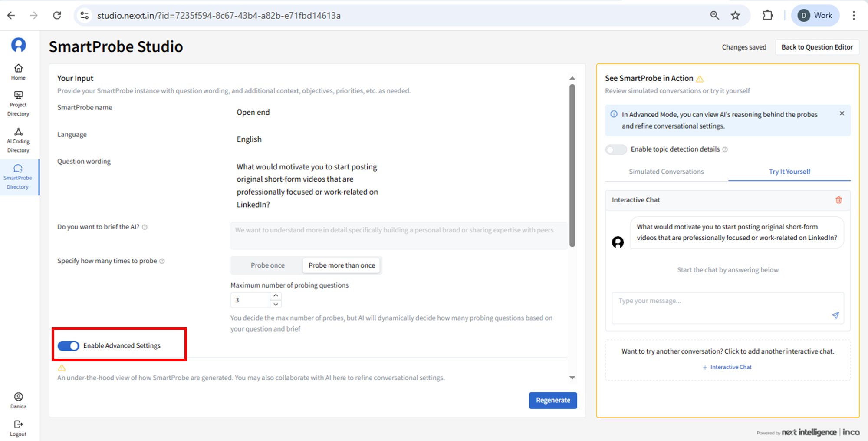The height and width of the screenshot is (441, 868).
Task: Dismiss the Advanced Mode info banner
Action: [842, 113]
